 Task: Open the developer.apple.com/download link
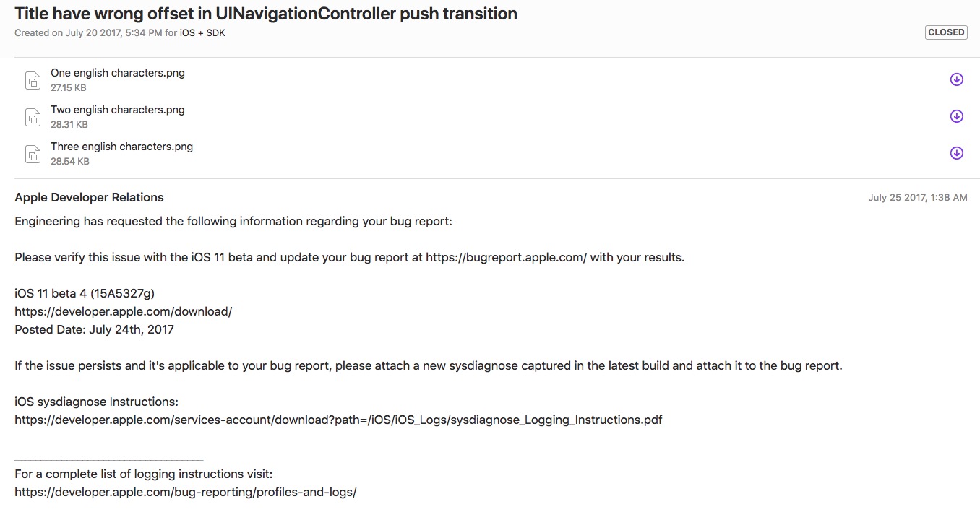coord(123,311)
